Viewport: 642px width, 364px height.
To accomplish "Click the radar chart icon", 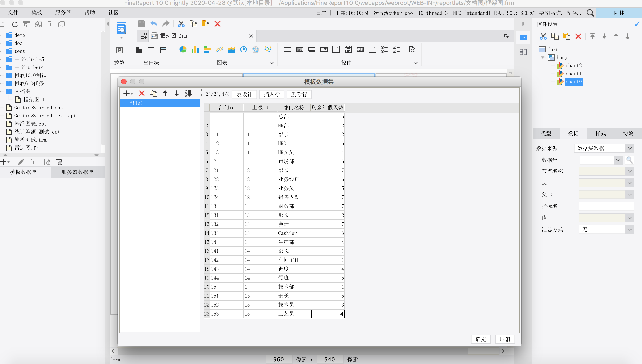I will click(x=255, y=50).
